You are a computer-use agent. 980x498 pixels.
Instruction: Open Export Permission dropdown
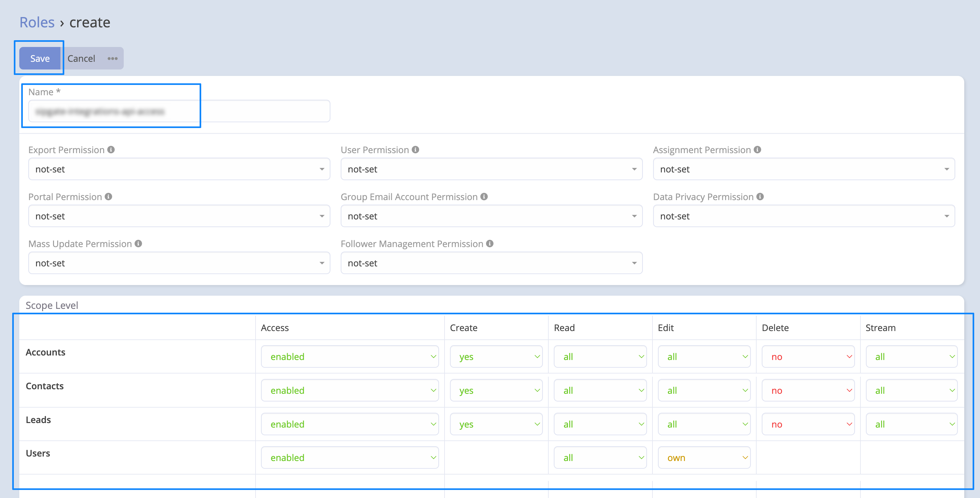coord(179,169)
